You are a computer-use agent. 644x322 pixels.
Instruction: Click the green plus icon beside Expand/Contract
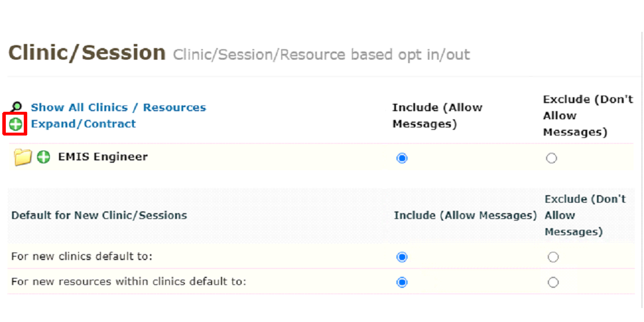coord(16,124)
